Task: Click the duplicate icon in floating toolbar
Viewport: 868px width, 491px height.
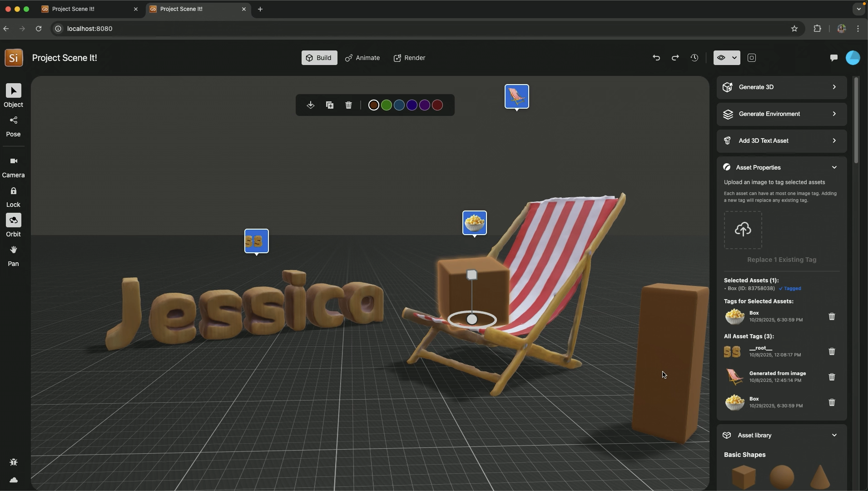Action: tap(330, 105)
